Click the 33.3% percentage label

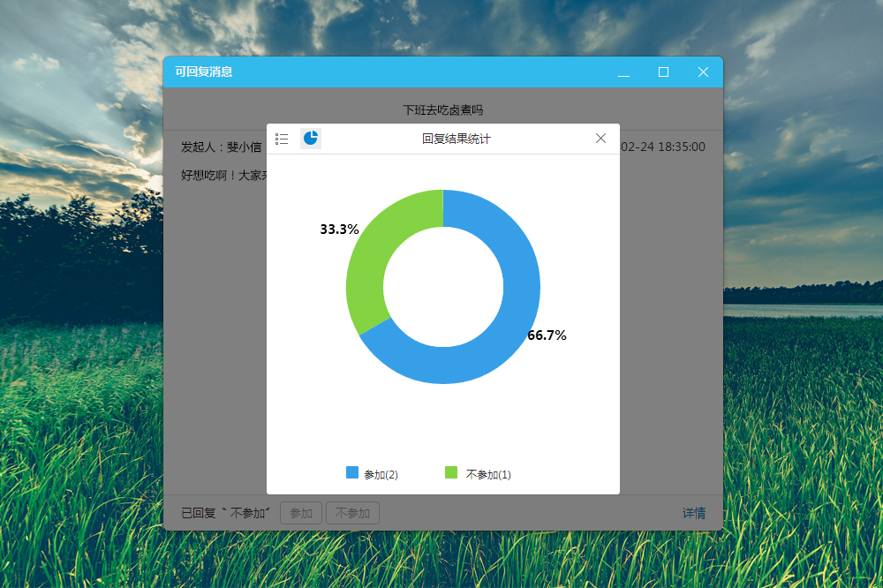click(x=339, y=230)
